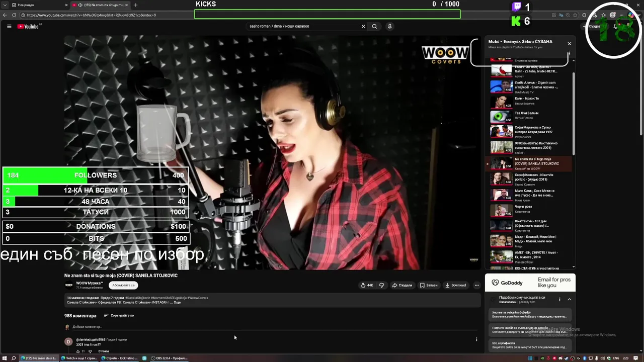The height and width of the screenshot is (362, 644).
Task: Open the playlist three-dot options menu
Action: point(569,54)
